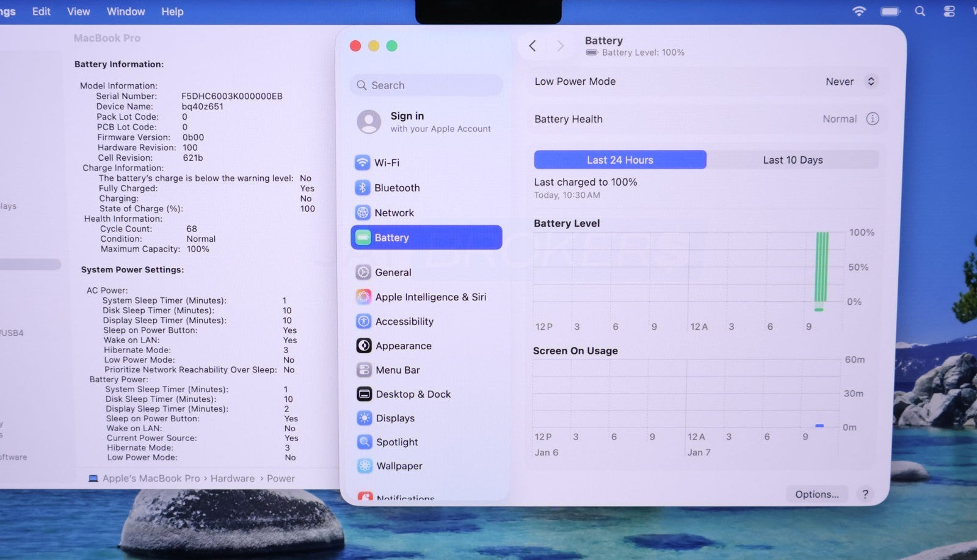Select Bluetooth icon in the sidebar
The width and height of the screenshot is (977, 560).
(363, 188)
